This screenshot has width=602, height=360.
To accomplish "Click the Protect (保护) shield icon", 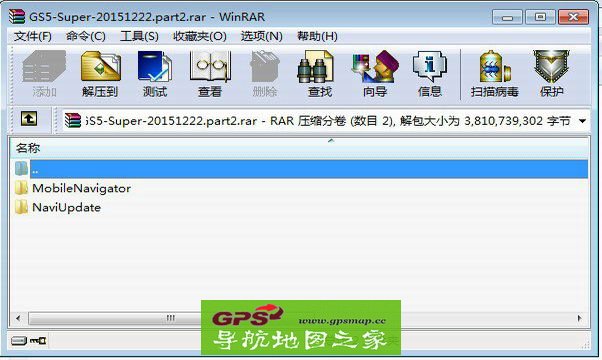I will coord(551,74).
